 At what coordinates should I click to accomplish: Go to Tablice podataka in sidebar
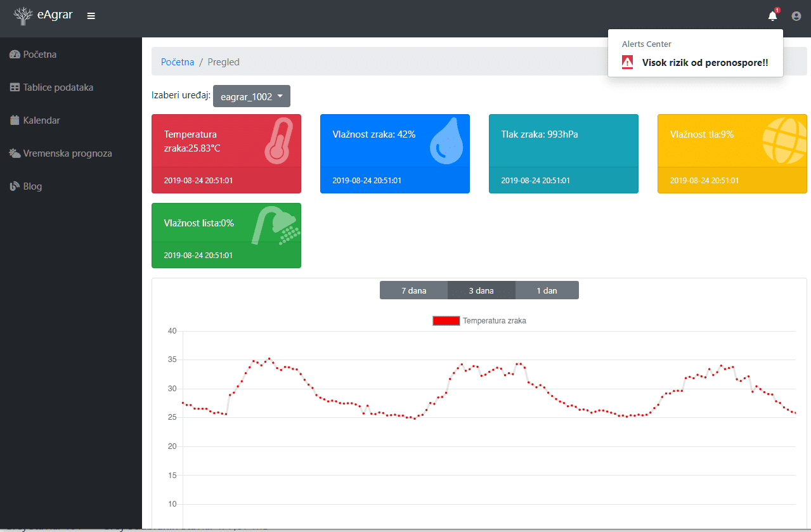click(58, 88)
